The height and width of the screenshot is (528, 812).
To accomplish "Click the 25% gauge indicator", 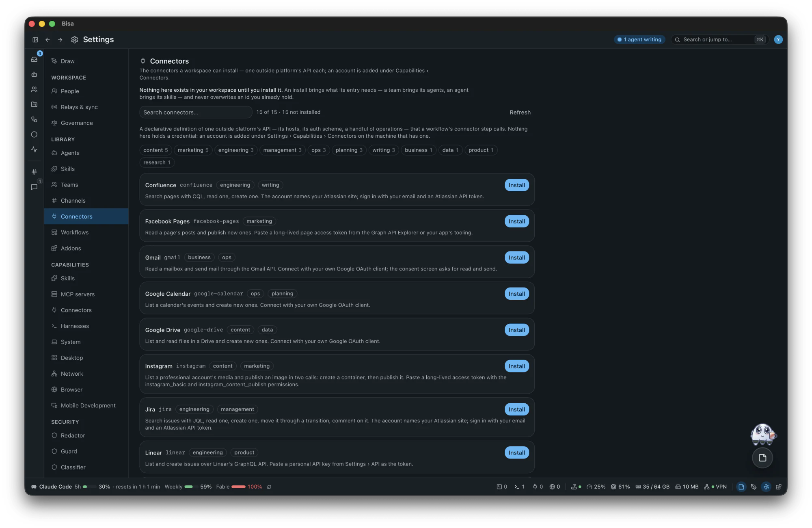I will pos(596,487).
